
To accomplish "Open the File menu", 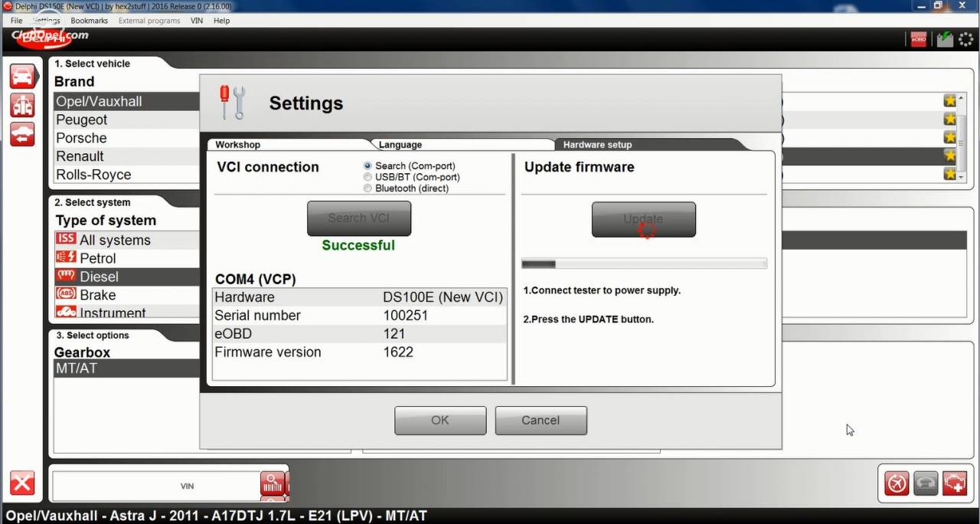I will (17, 21).
